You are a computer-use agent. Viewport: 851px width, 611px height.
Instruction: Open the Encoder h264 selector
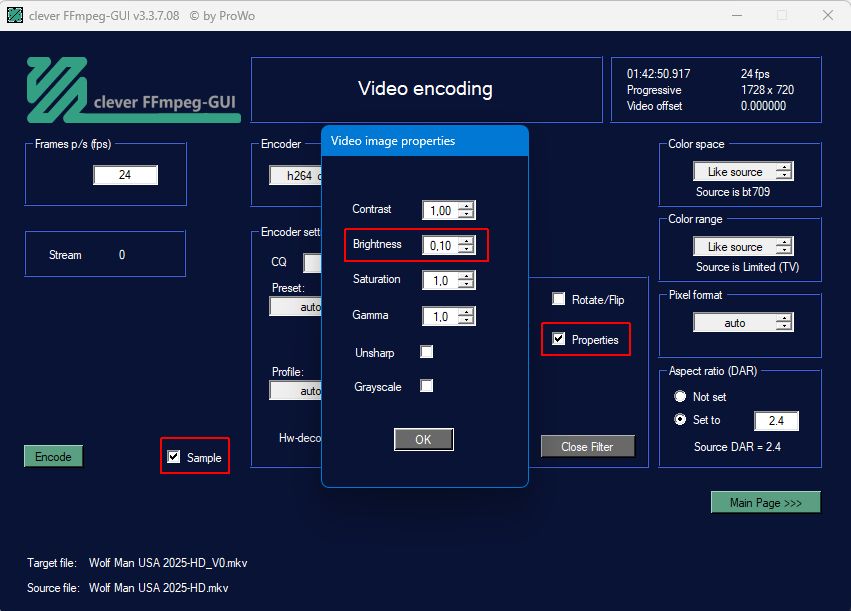point(296,175)
